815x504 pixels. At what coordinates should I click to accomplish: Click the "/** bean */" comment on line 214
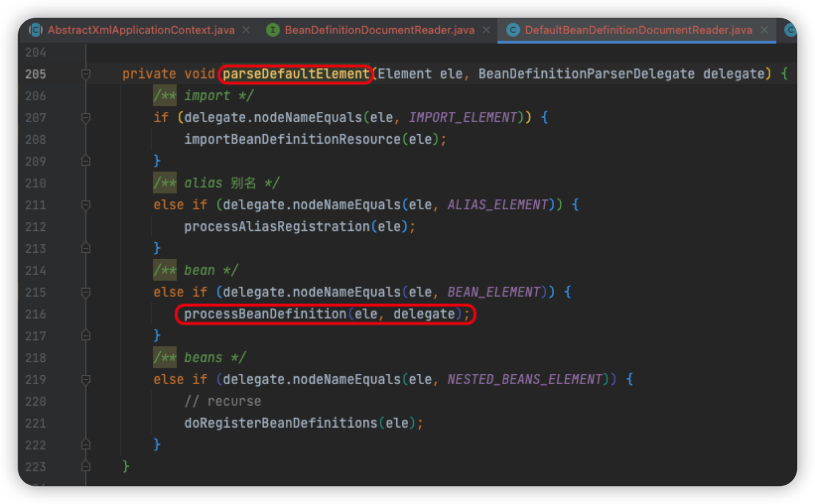[196, 270]
